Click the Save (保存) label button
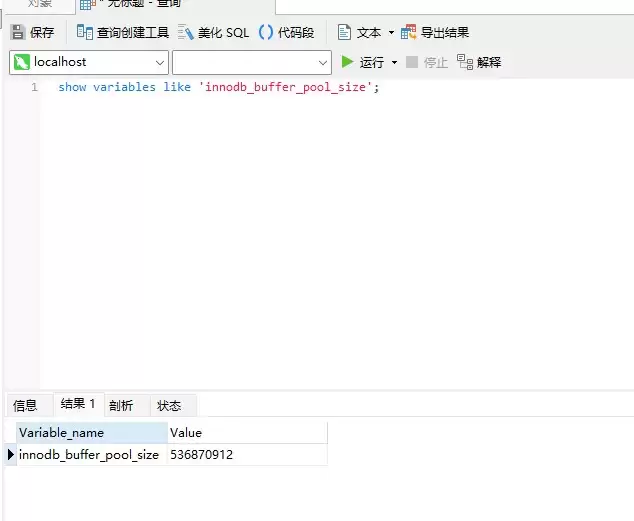This screenshot has width=634, height=521. point(42,32)
